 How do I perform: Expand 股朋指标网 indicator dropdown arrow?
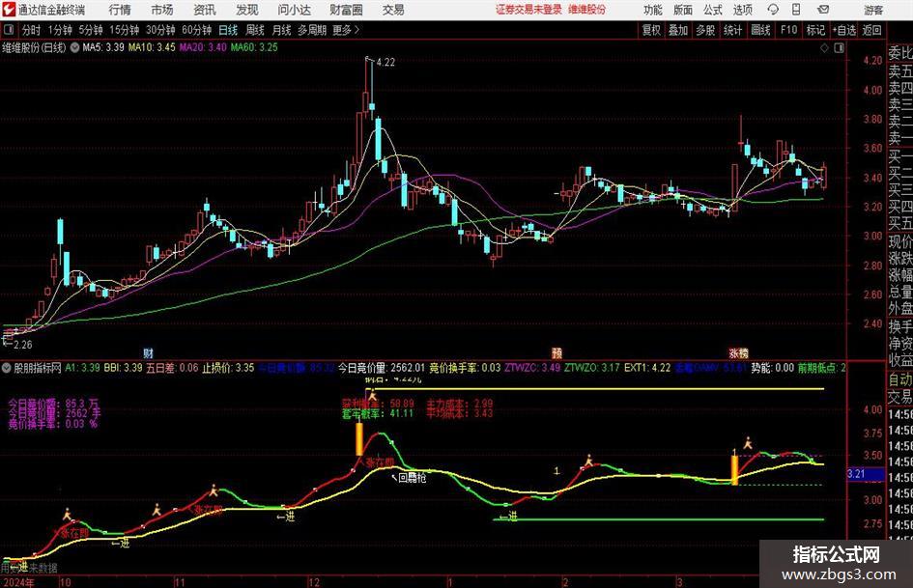coord(7,368)
